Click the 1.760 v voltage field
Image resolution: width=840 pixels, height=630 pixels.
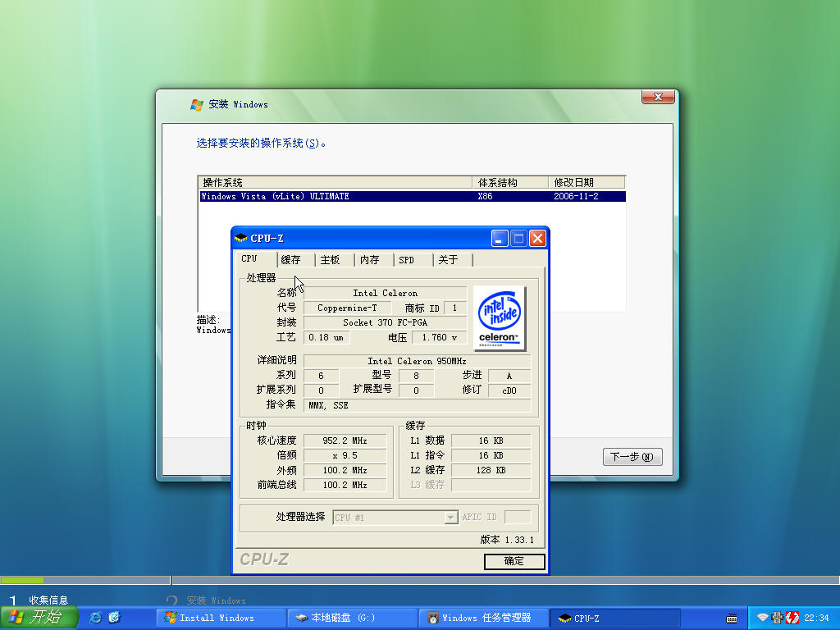point(440,337)
